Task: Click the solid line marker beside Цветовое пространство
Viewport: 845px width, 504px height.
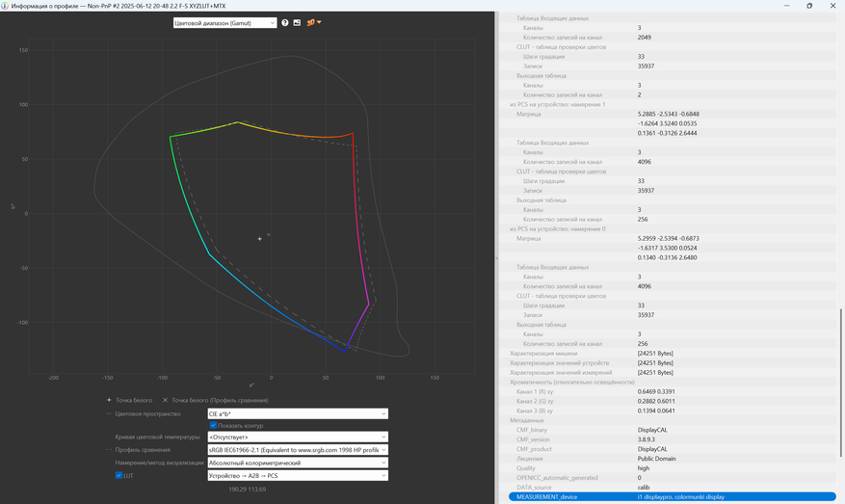Action: (x=110, y=413)
